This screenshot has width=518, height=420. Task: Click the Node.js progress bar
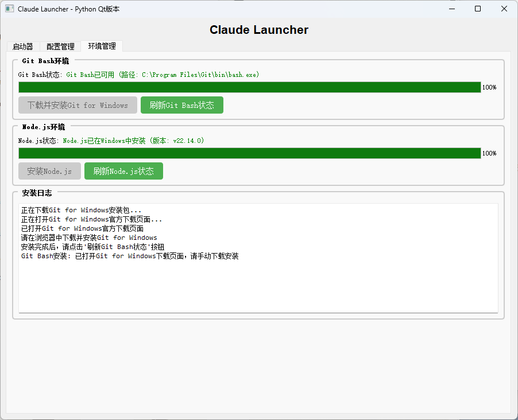click(249, 153)
